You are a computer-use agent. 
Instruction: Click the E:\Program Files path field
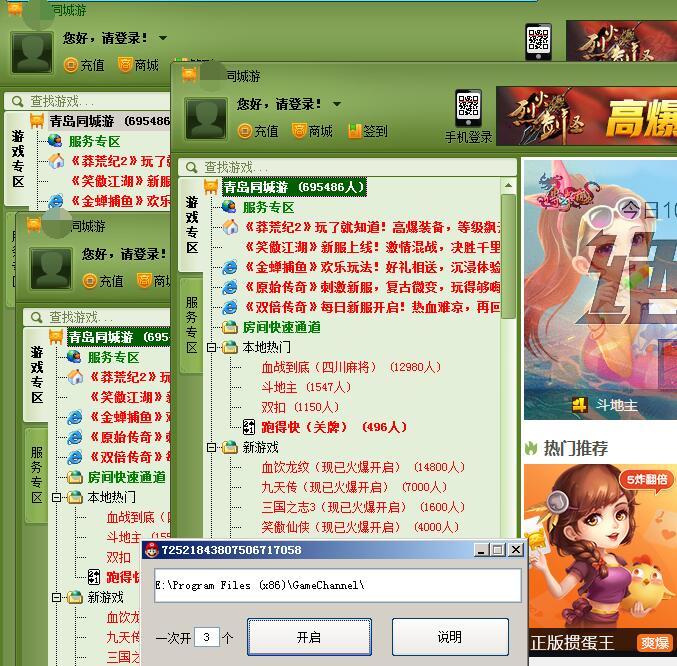[x=337, y=585]
